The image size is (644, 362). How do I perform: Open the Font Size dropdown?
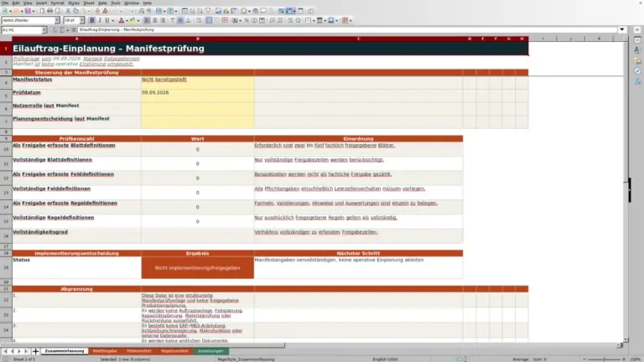(81, 20)
